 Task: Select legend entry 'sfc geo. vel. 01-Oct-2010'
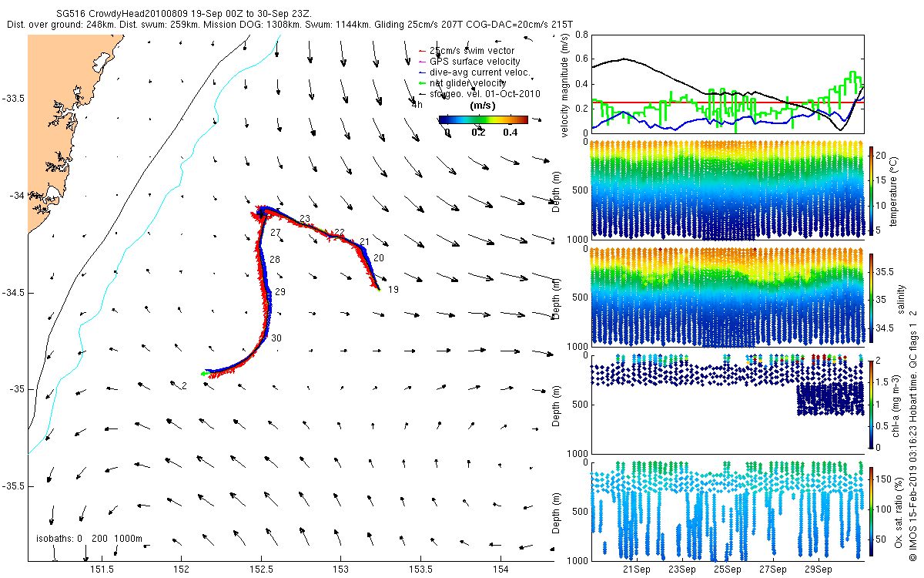click(484, 94)
